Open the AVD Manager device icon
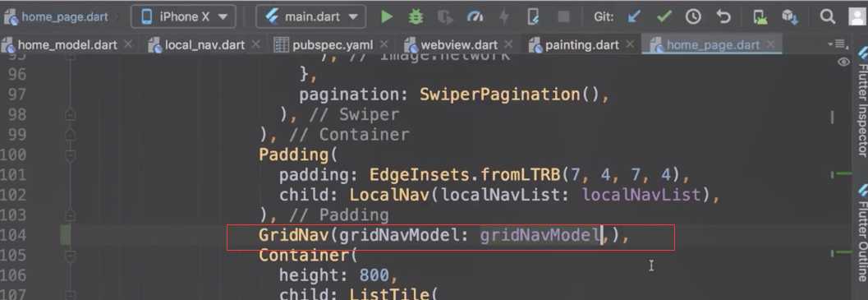 tap(760, 17)
